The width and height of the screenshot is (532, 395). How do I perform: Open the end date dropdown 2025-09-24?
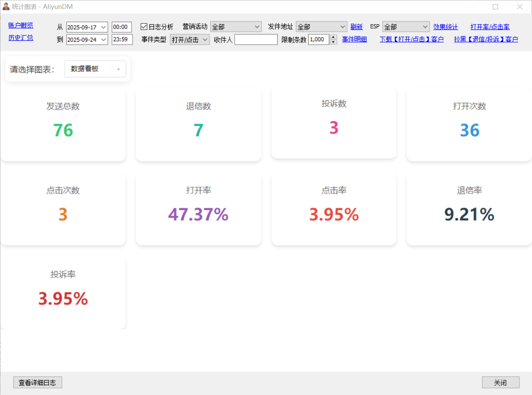tap(103, 40)
